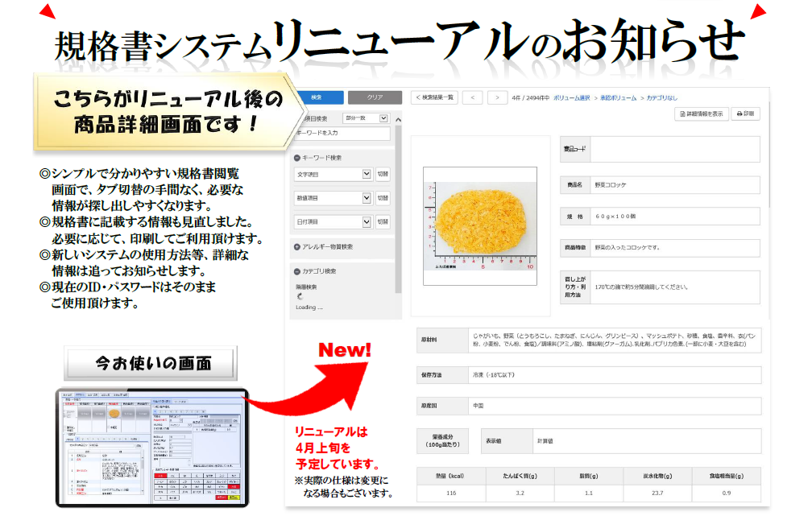
Task: Go to the previous product with the < button
Action: 472,97
